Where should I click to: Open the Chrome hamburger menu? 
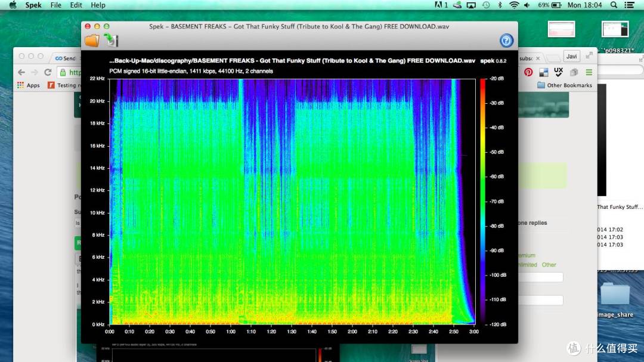[589, 72]
